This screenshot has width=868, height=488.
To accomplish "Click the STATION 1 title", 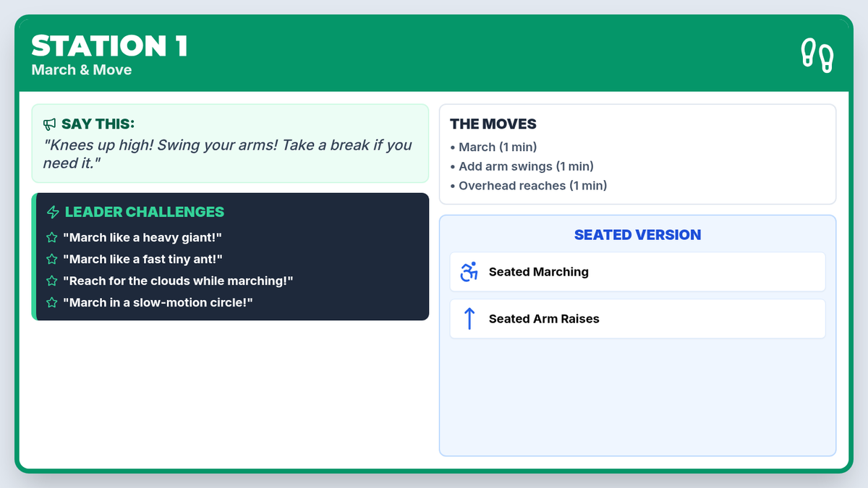I will (x=110, y=46).
